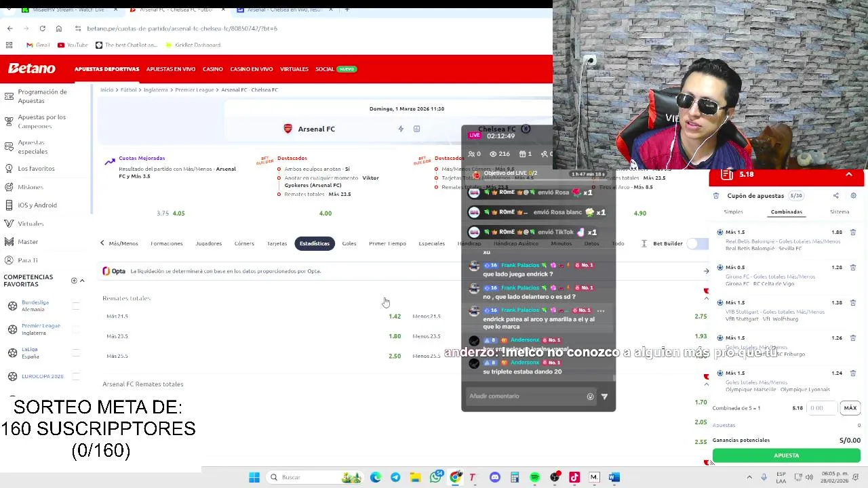Collapse Remates totales market
The height and width of the screenshot is (488, 868).
(x=706, y=298)
